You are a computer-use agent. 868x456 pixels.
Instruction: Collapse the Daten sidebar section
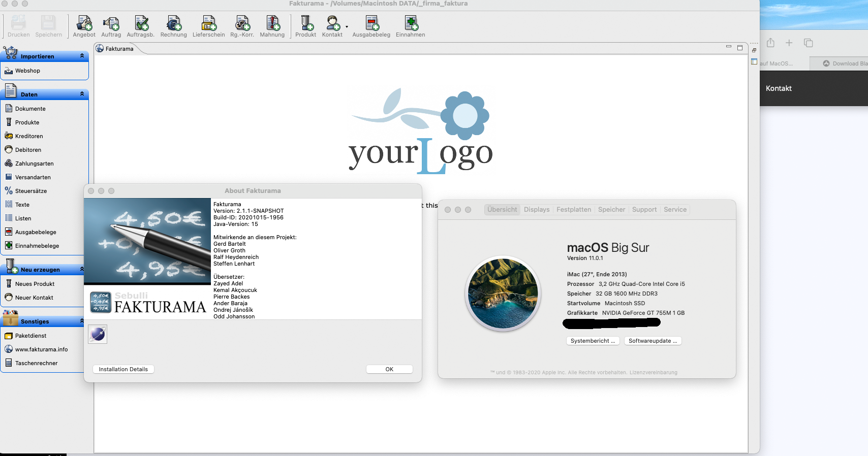pyautogui.click(x=82, y=94)
